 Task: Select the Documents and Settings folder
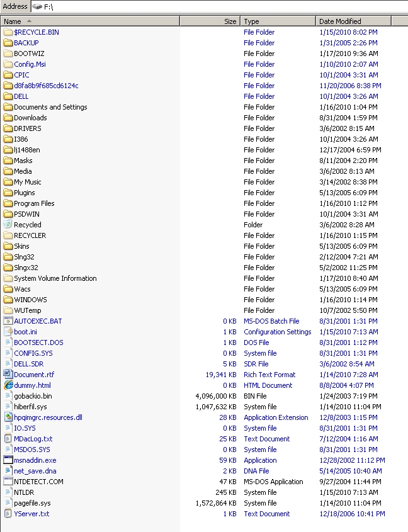pos(50,107)
